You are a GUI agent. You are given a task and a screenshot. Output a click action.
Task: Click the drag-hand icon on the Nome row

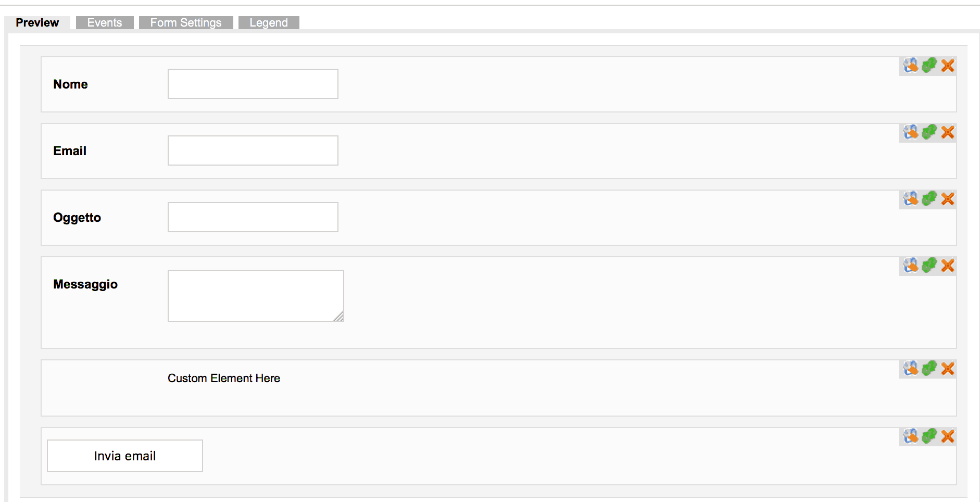(911, 66)
